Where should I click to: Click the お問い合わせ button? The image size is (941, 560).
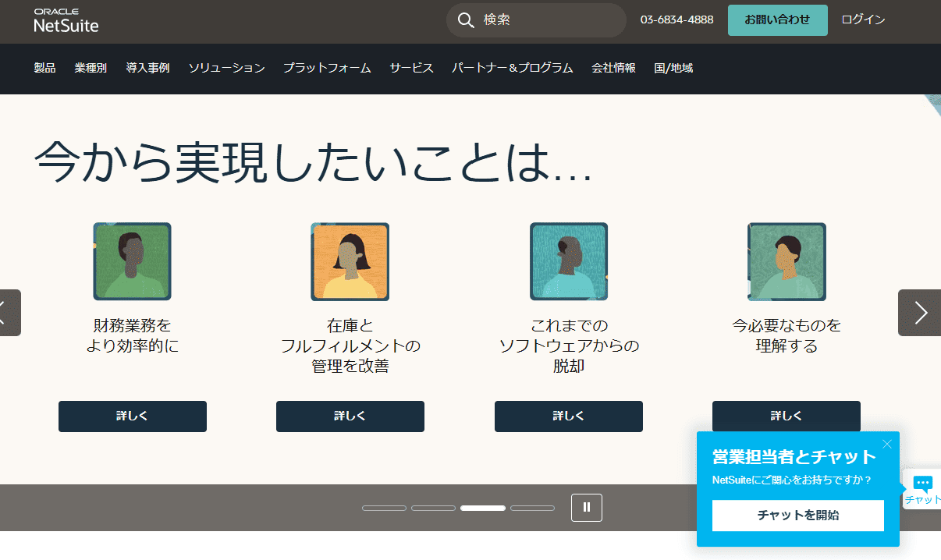coord(777,19)
